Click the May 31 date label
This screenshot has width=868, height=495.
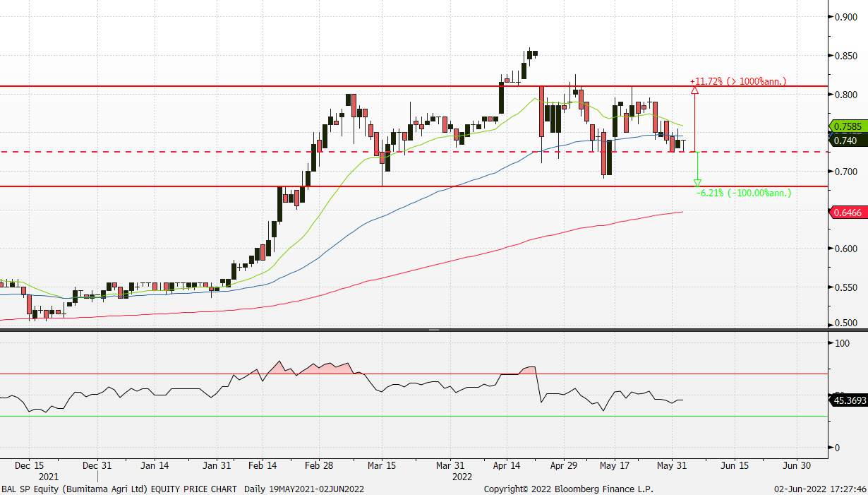click(672, 466)
